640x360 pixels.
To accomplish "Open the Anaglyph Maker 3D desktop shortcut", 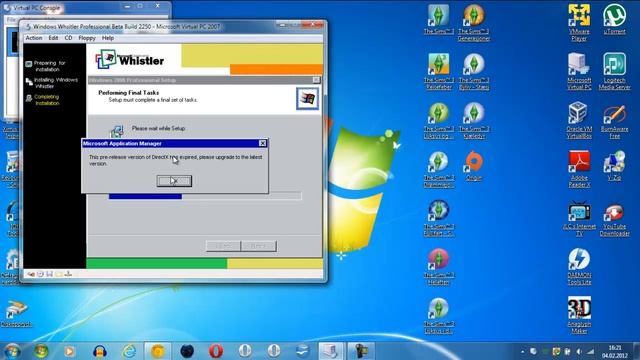I will pyautogui.click(x=579, y=315).
